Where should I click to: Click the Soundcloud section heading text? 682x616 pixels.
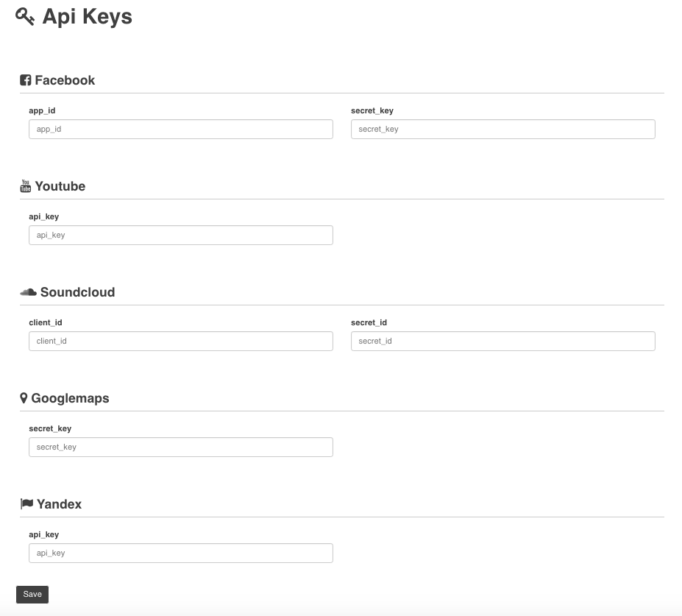click(x=77, y=292)
